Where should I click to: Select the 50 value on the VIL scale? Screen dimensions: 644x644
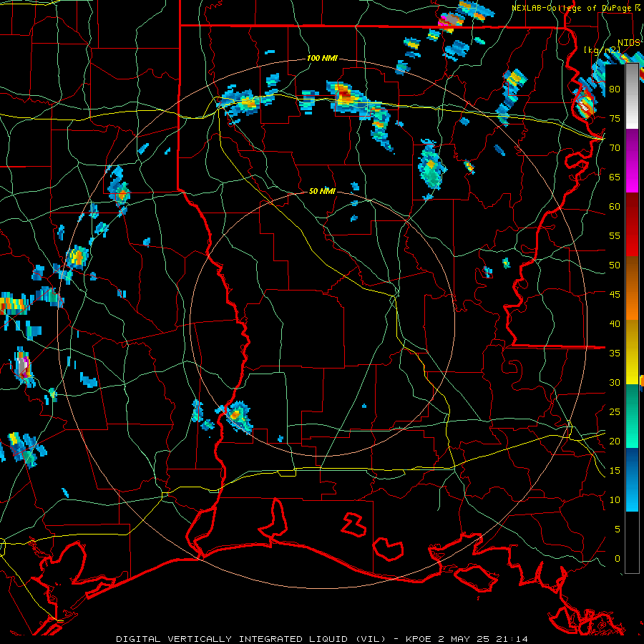[x=615, y=265]
